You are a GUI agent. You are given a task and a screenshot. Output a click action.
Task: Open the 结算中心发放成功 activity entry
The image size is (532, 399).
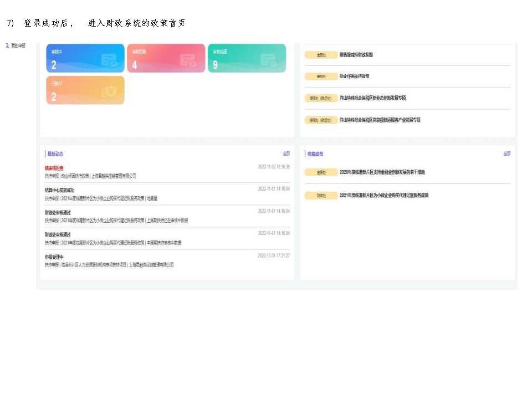tap(60, 190)
